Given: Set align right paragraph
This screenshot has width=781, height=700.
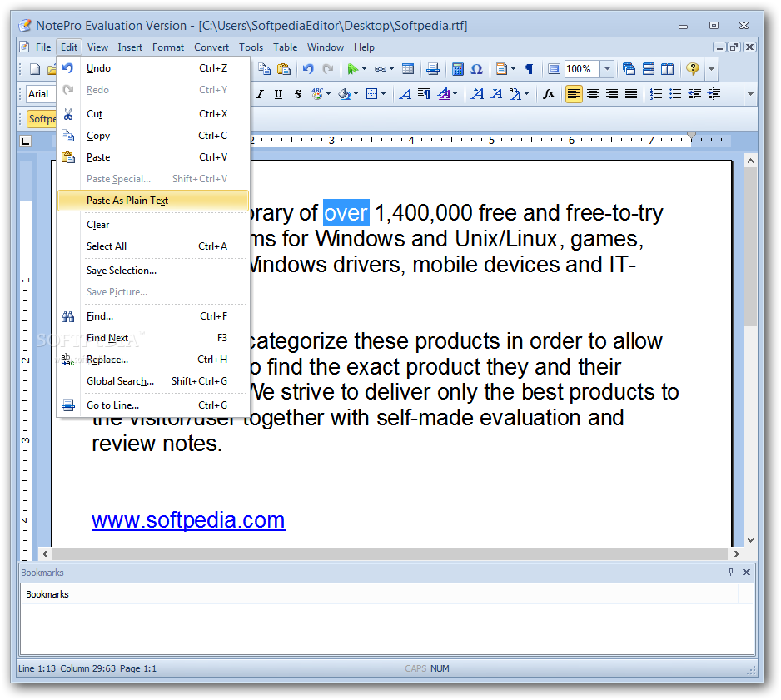Looking at the screenshot, I should tap(612, 94).
